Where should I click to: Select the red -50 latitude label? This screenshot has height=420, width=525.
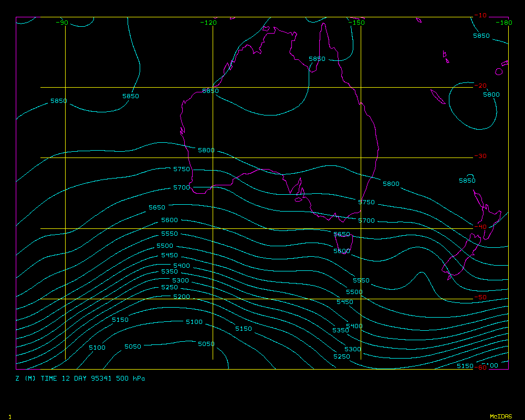click(480, 297)
